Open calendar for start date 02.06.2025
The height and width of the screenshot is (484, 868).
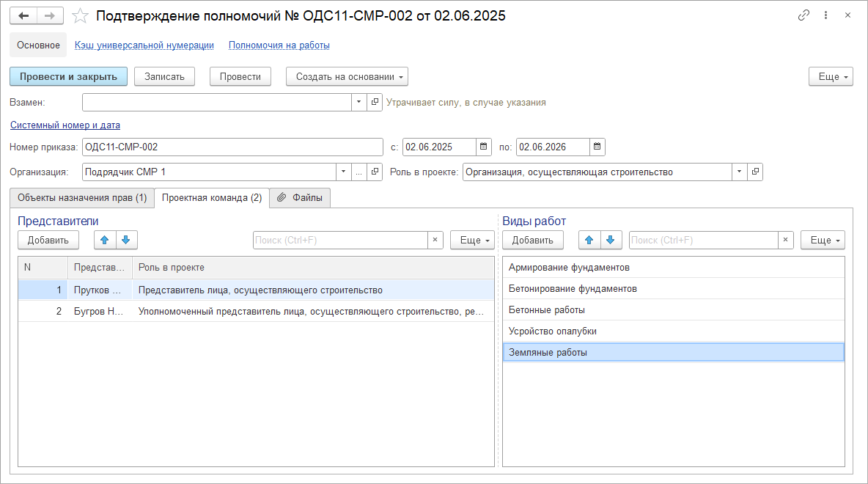pos(484,147)
